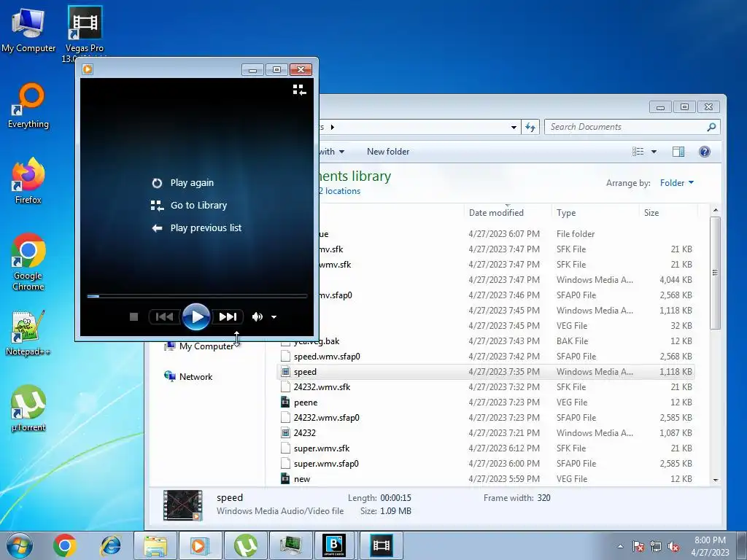Select the Everything desktop shortcut
Viewport: 747px width, 560px height.
click(28, 106)
